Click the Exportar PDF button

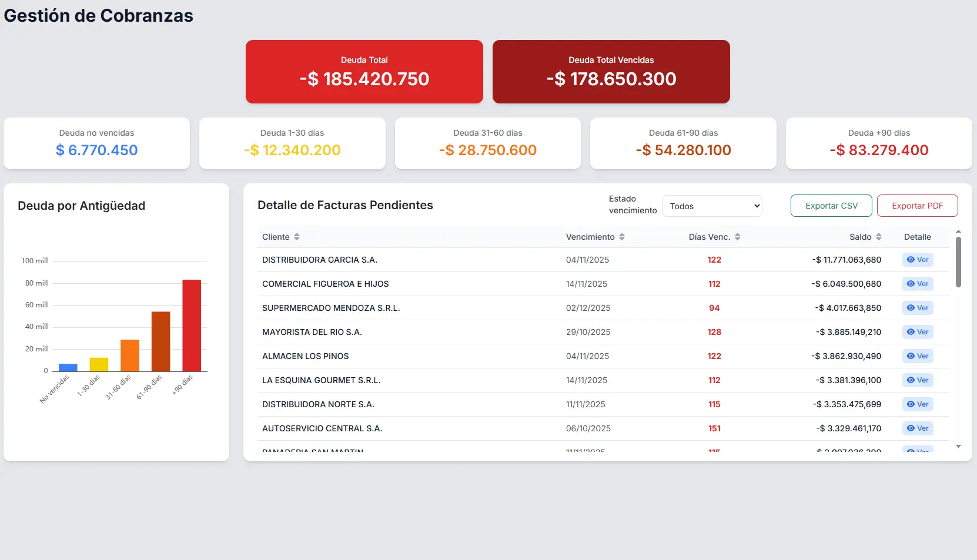[x=917, y=206]
